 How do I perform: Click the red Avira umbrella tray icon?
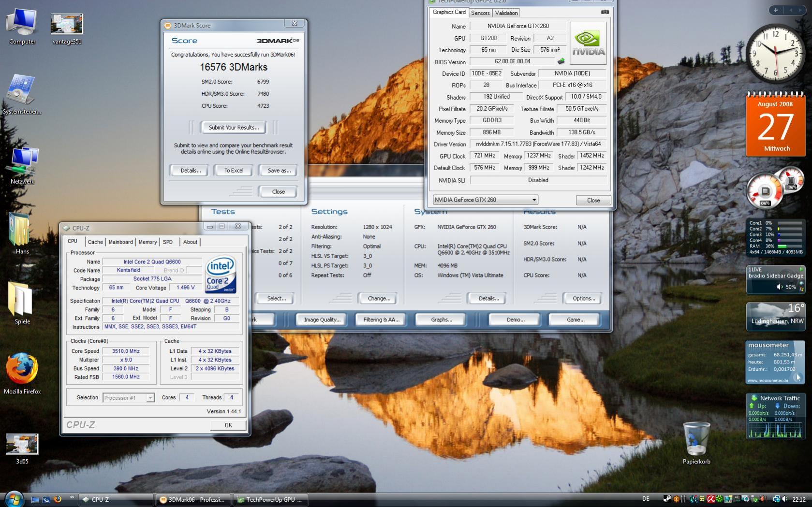[711, 499]
